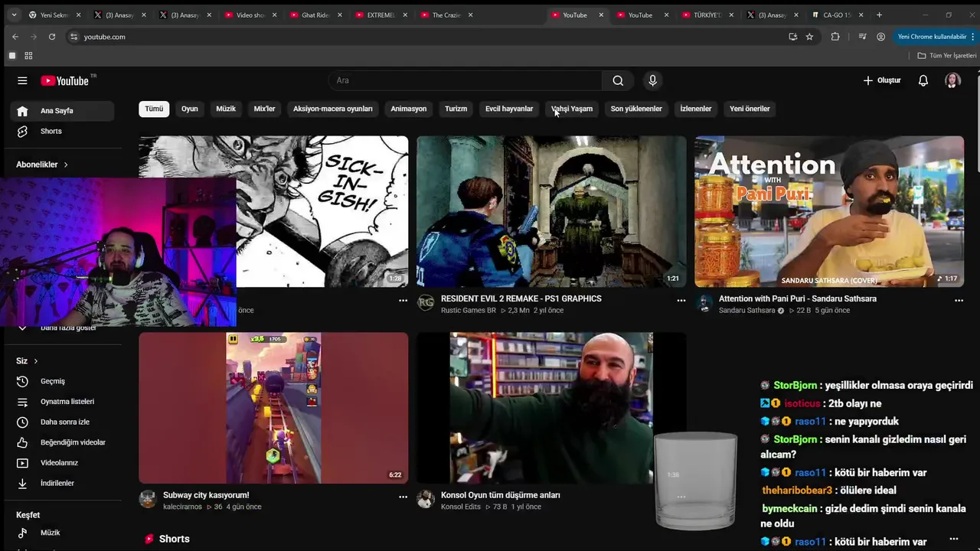The height and width of the screenshot is (551, 980).
Task: Open Subway city kasıyorum thumbnail
Action: point(273,408)
